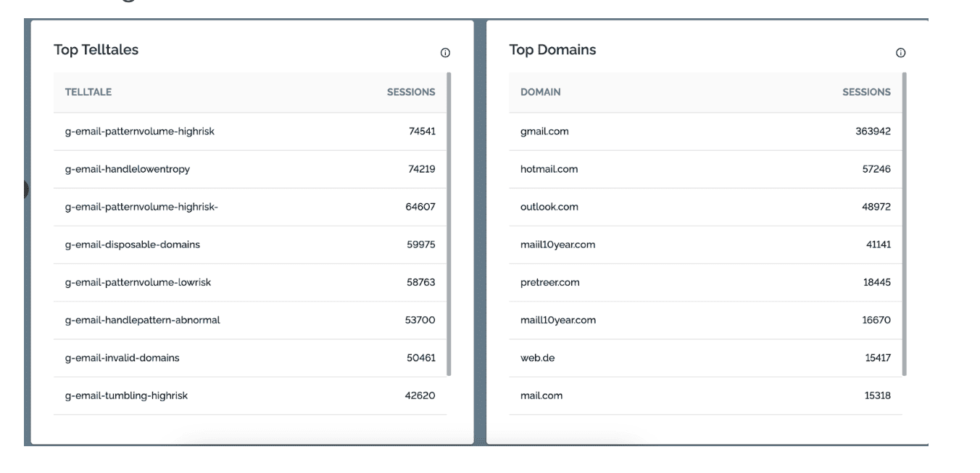Viewport: 980px width, 473px height.
Task: Select the g-email-handlepattern-abnormal row
Action: [250, 320]
